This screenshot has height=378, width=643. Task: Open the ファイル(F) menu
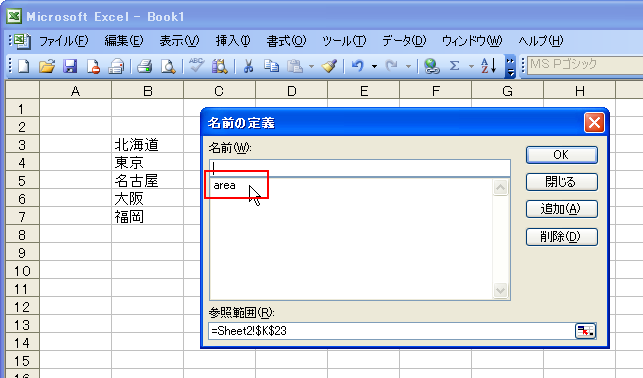click(63, 41)
